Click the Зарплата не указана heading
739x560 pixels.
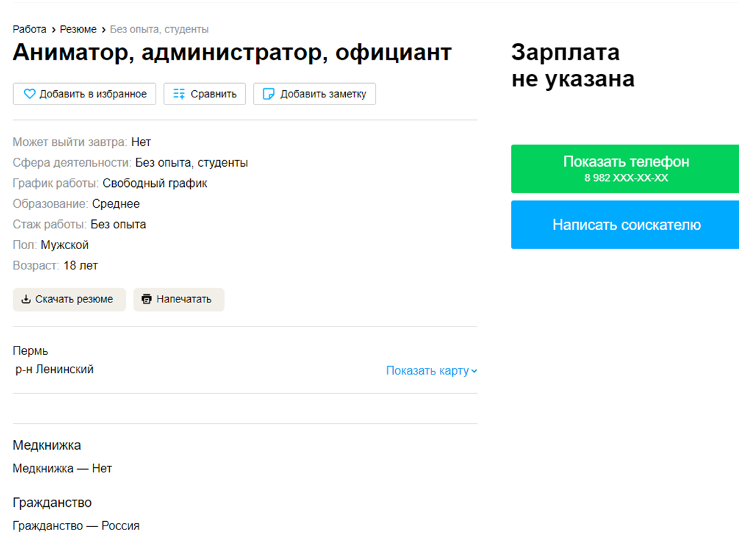coord(573,66)
